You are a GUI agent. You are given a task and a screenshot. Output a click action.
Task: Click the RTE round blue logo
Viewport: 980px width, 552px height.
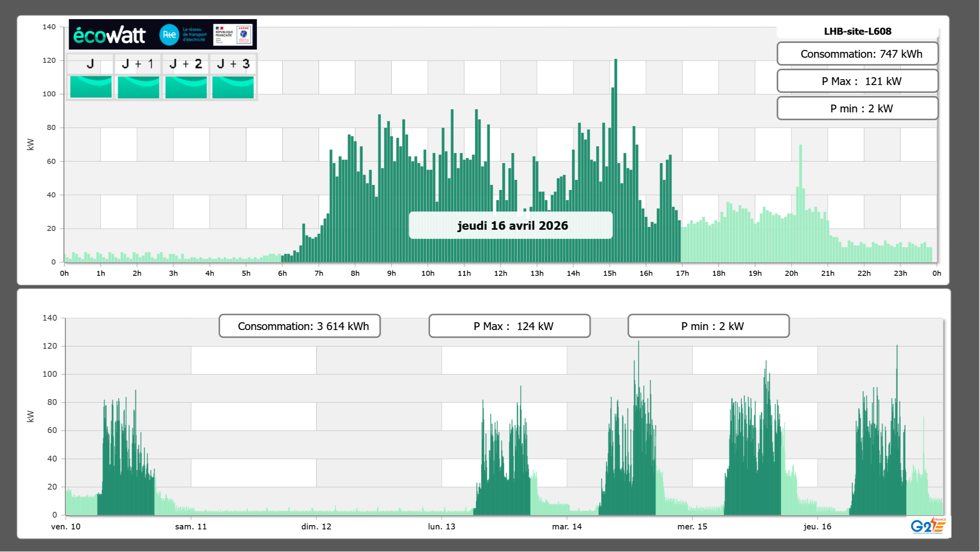coord(169,35)
